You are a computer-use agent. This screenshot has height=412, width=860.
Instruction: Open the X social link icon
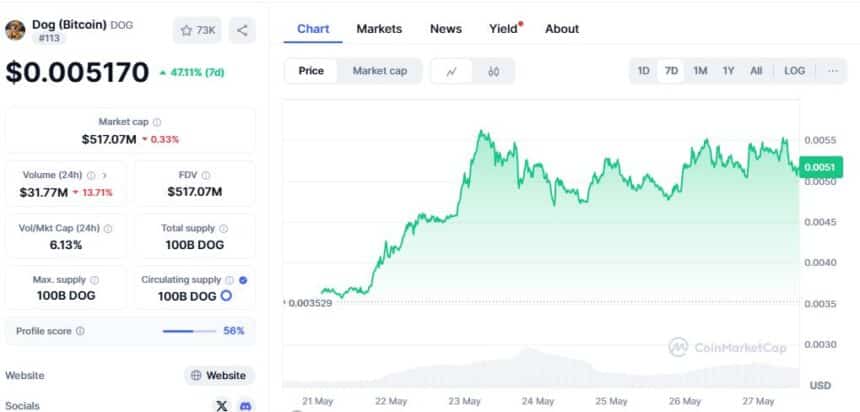click(222, 406)
